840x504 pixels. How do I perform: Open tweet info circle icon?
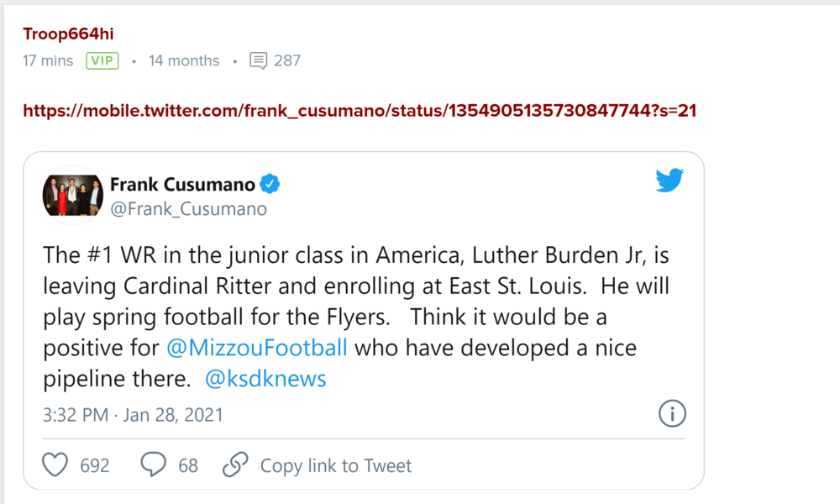coord(672,413)
